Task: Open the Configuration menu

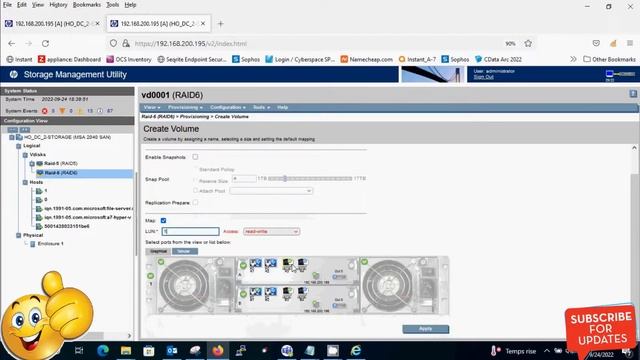Action: [x=228, y=107]
